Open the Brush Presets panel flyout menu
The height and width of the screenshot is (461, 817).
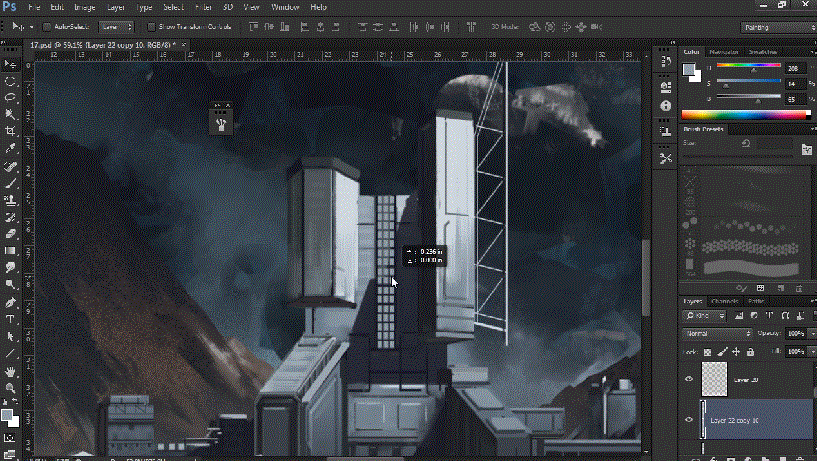(x=813, y=129)
